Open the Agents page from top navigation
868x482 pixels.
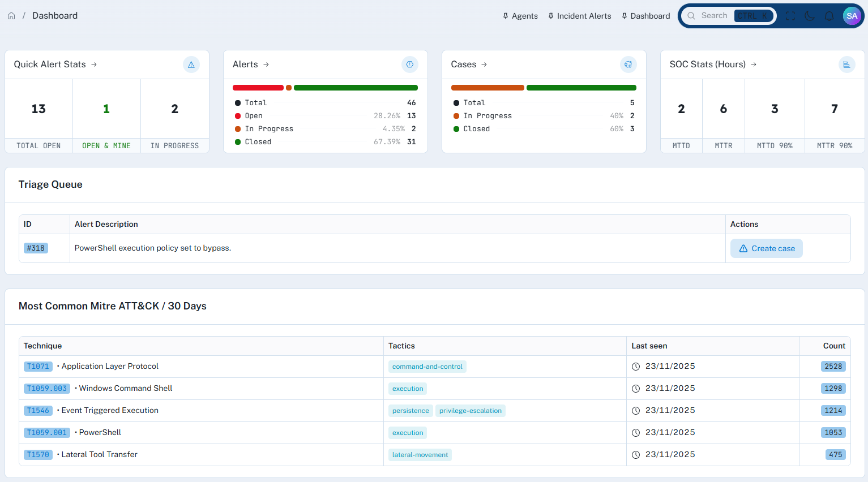point(524,16)
